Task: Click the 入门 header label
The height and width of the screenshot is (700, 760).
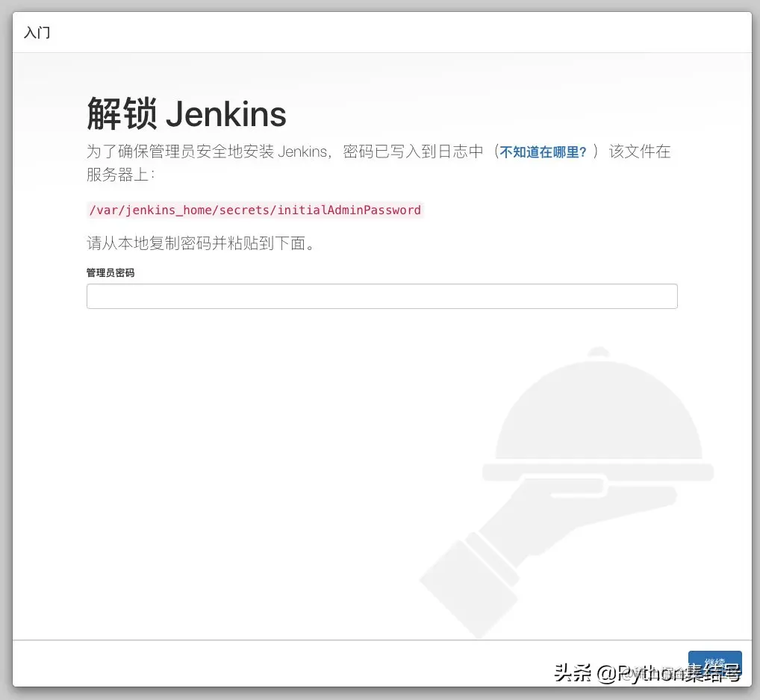Action: pyautogui.click(x=37, y=32)
